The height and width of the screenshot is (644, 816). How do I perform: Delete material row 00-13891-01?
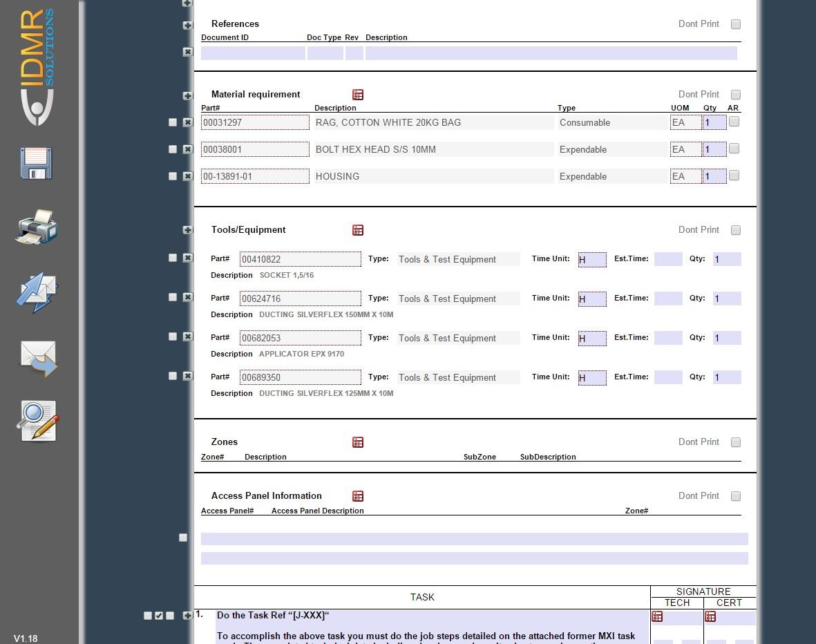click(x=188, y=176)
